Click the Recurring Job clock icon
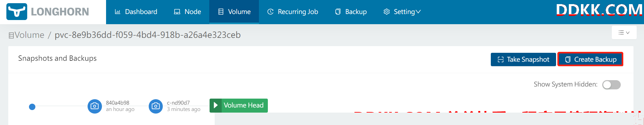Viewport: 644px width, 125px height. [x=270, y=12]
